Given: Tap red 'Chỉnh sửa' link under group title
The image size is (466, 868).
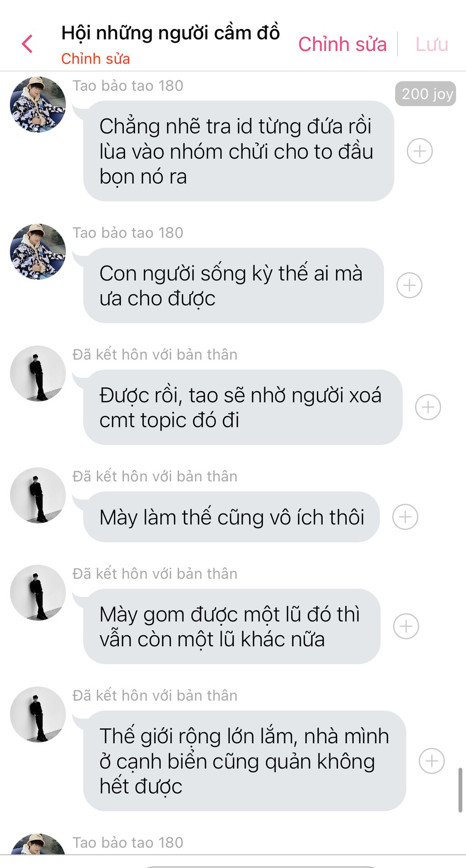Looking at the screenshot, I should tap(95, 59).
